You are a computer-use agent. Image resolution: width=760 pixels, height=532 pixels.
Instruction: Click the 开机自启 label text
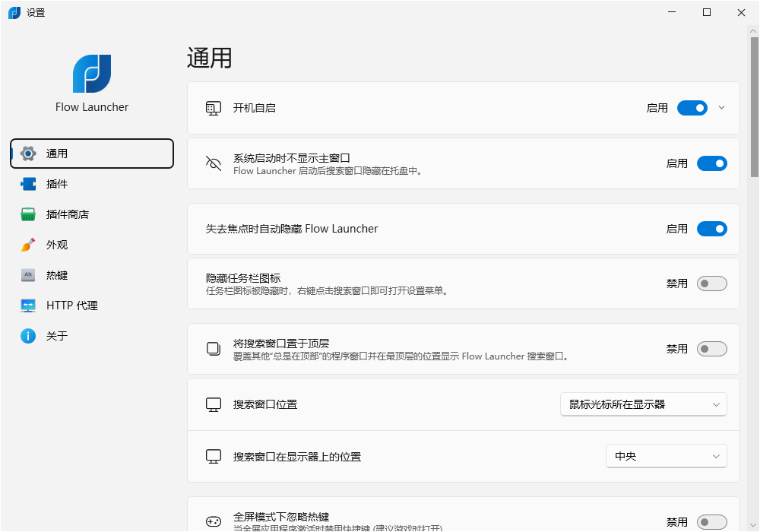click(x=255, y=108)
